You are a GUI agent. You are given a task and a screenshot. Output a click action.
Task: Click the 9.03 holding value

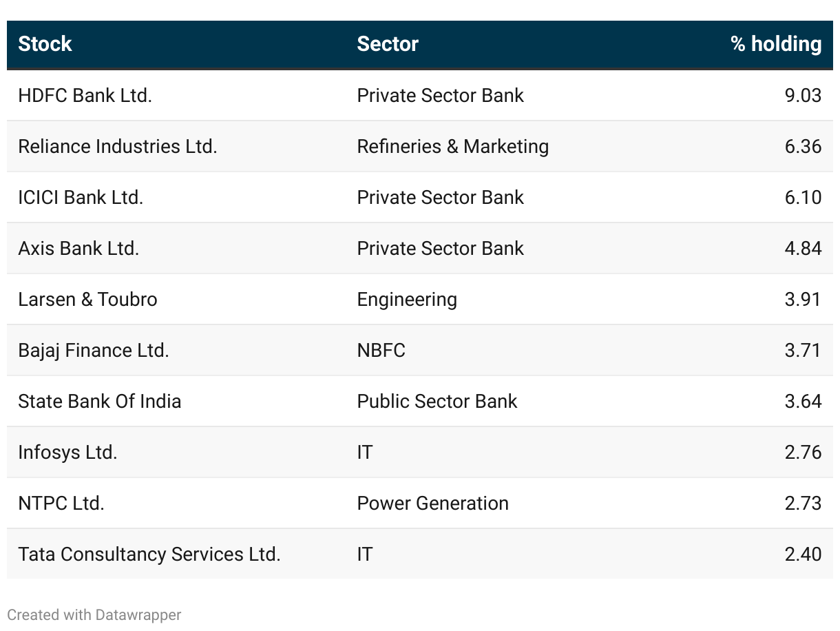pos(803,95)
